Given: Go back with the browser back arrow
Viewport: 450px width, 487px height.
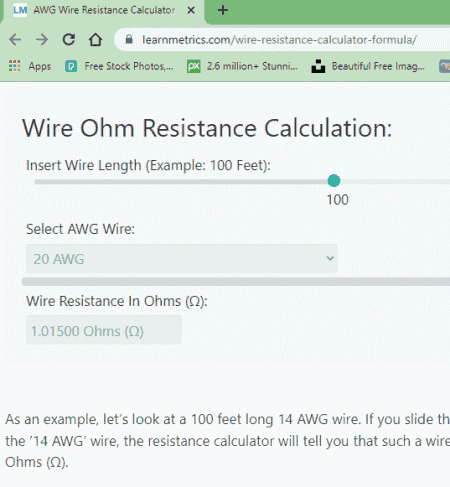Looking at the screenshot, I should 15,40.
